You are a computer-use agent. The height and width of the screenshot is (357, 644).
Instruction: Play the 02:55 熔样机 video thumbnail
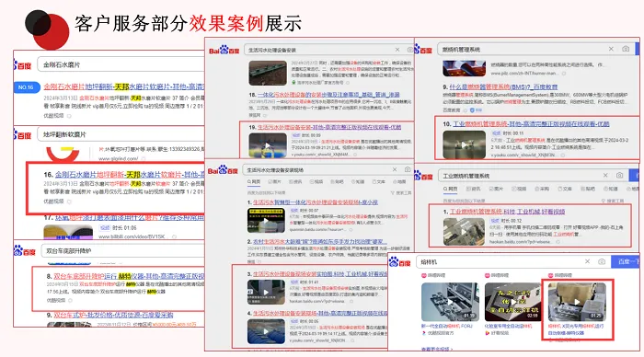pos(513,302)
